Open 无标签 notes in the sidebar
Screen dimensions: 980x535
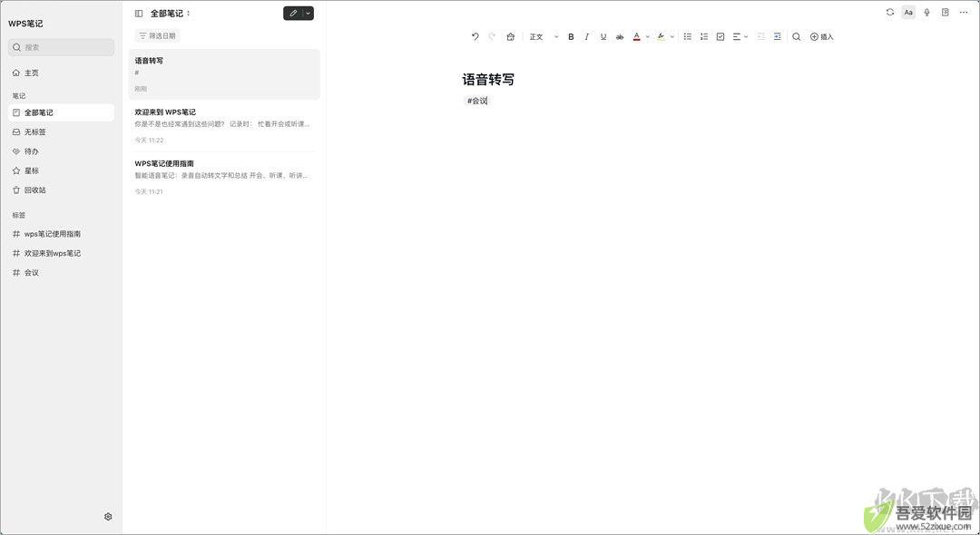click(62, 132)
